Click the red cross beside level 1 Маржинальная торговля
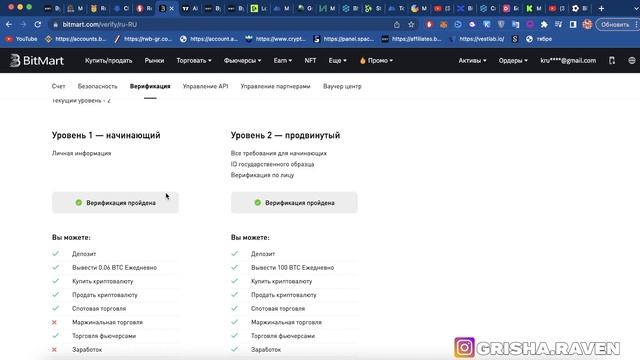Viewport: 640px width, 360px height. pos(54,322)
